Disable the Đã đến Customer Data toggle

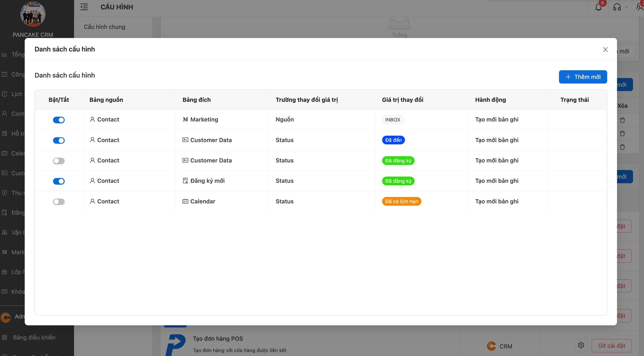[x=59, y=140]
